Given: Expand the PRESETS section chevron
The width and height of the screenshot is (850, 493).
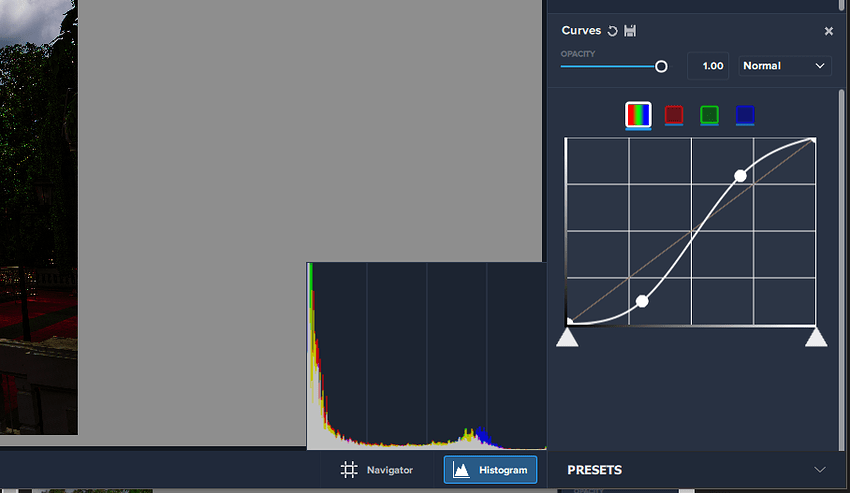Looking at the screenshot, I should pyautogui.click(x=820, y=470).
